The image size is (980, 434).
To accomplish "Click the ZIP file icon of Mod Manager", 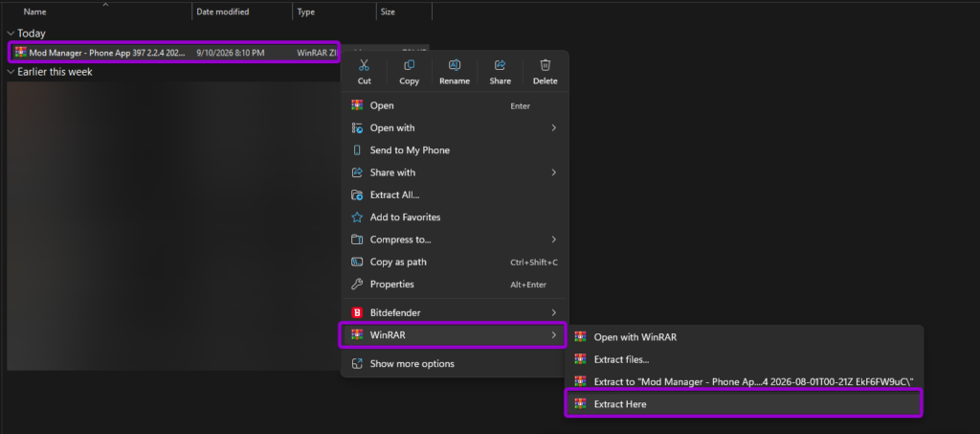I will click(21, 53).
